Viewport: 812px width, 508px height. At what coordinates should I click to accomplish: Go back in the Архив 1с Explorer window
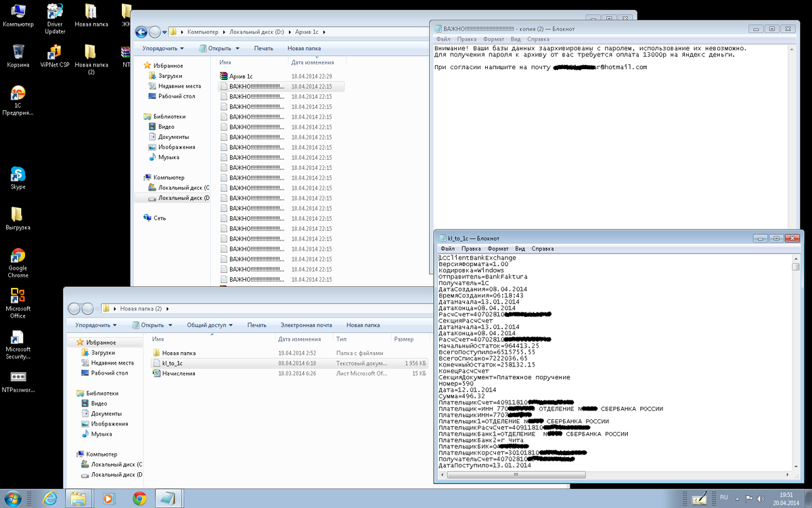tap(141, 32)
